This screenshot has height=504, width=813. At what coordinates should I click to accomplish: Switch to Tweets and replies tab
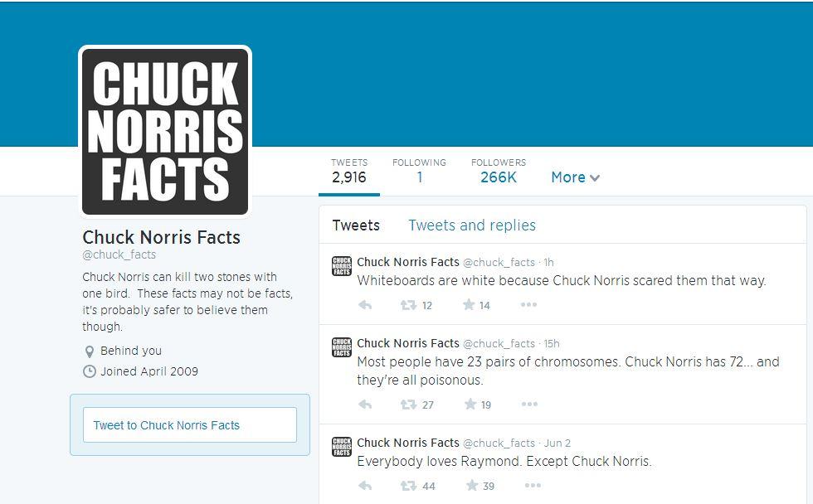click(472, 225)
